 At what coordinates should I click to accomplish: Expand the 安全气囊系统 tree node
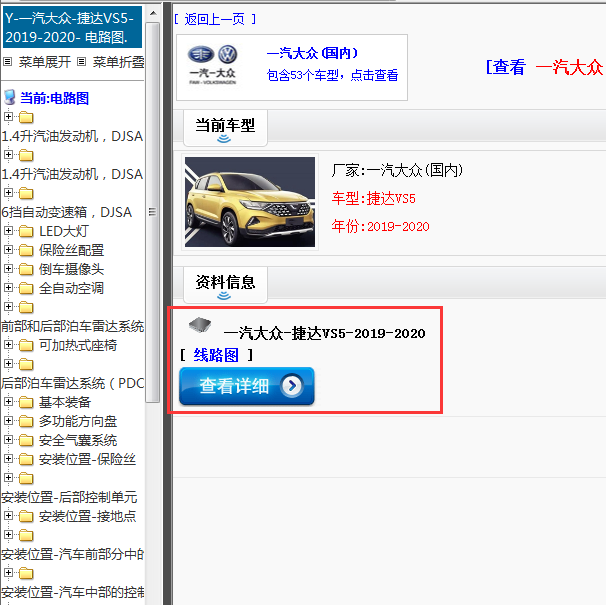[8, 440]
